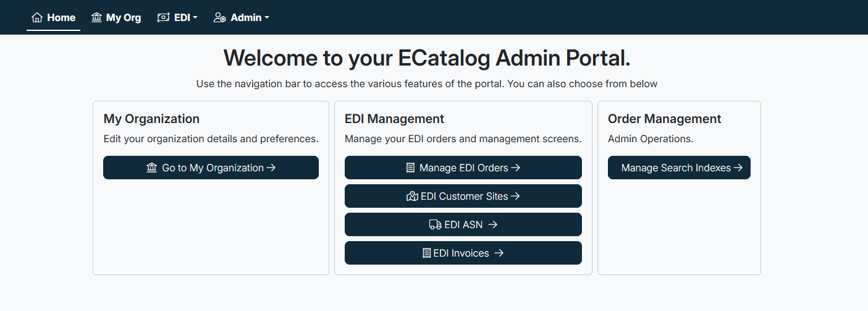Select the Home label in the navigation bar
The image size is (868, 311).
pos(61,17)
